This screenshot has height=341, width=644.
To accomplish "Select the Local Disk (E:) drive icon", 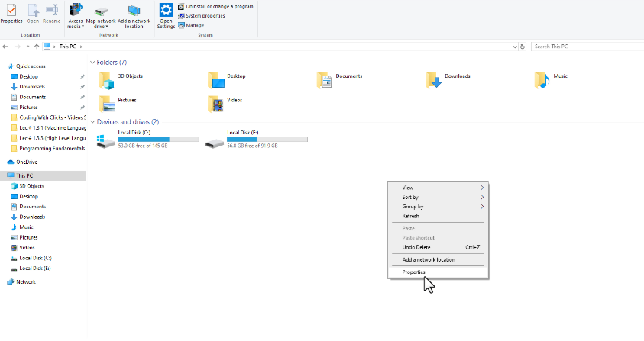I will [215, 143].
